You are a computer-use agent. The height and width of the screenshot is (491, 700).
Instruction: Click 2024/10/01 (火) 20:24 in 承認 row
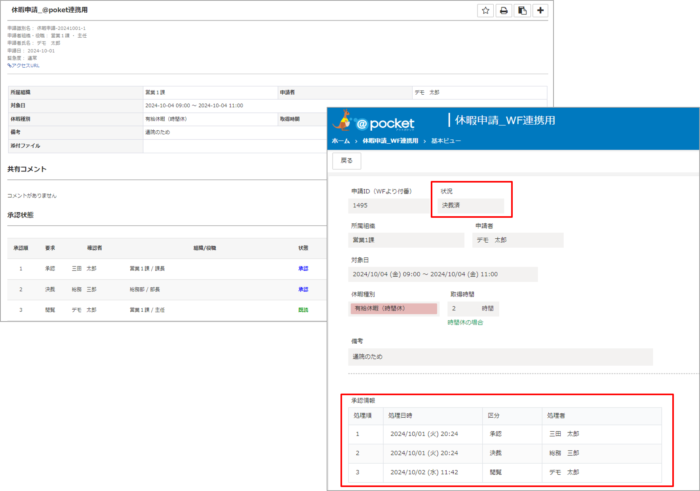click(x=424, y=434)
